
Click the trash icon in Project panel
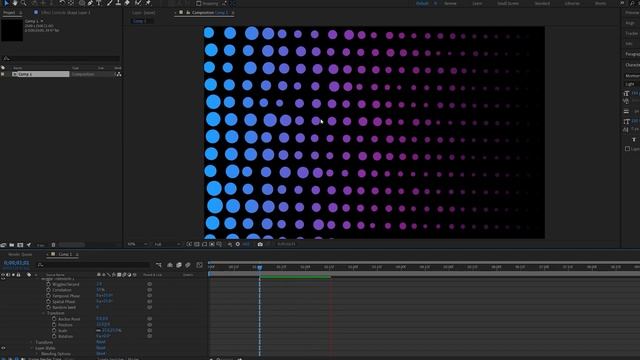(53, 245)
